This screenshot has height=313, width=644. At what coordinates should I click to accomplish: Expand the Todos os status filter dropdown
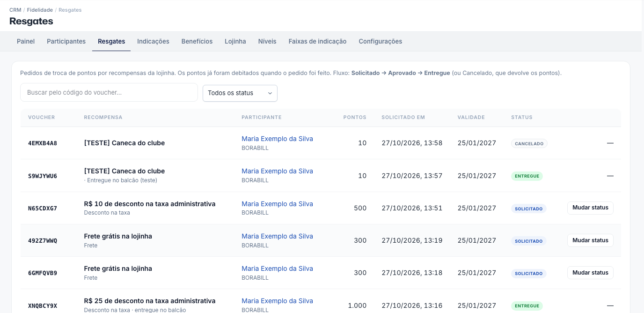tap(240, 93)
